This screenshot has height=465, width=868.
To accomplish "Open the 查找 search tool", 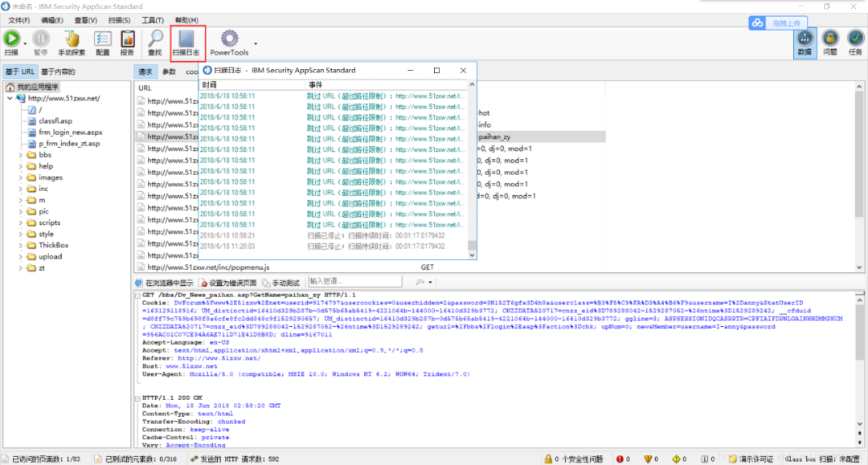I will point(155,43).
